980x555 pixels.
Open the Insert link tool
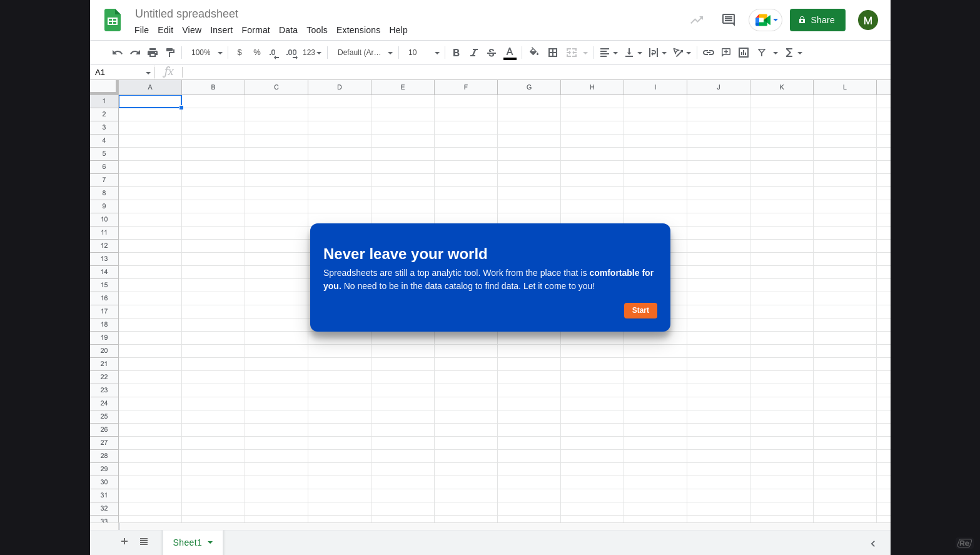click(709, 53)
